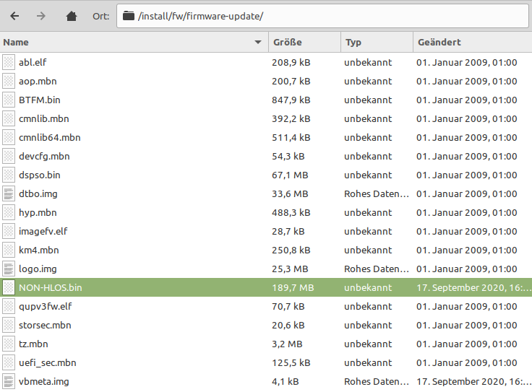Select the logo.img raw data icon
Viewport: 532px width, 392px height.
(x=9, y=269)
